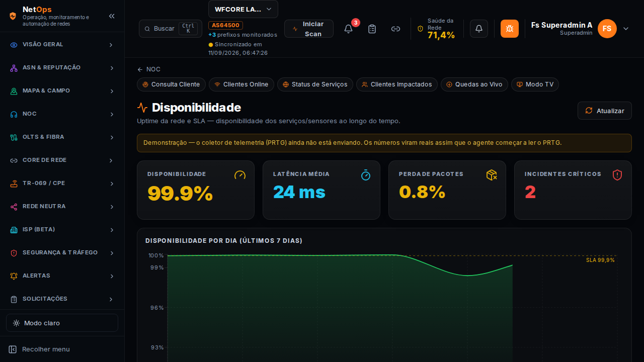The width and height of the screenshot is (644, 362).
Task: Click the shield alert icon on Incidentes Críticos
Action: tap(617, 175)
